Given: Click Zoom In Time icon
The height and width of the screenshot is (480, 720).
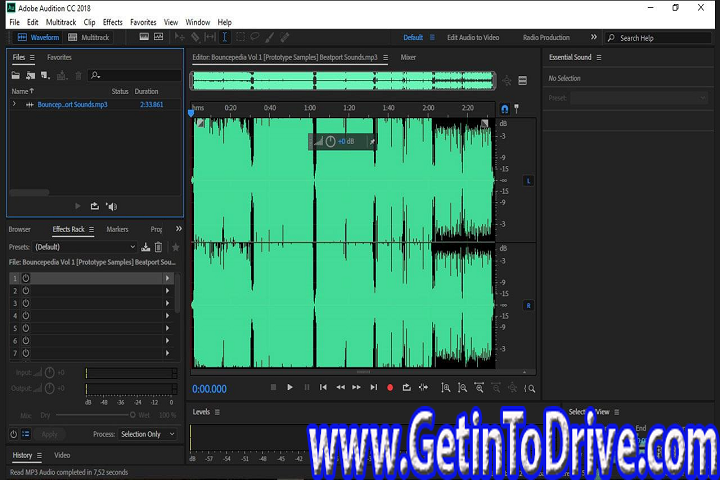Looking at the screenshot, I should click(479, 388).
